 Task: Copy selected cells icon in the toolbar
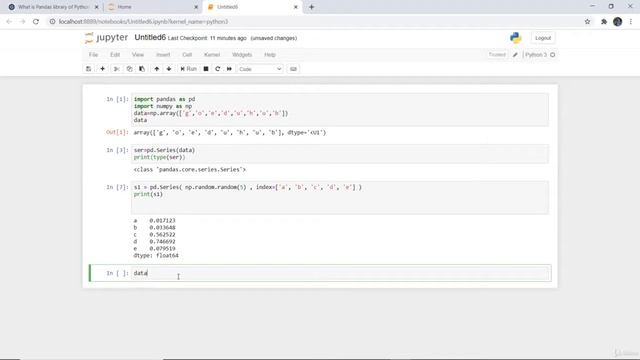click(x=129, y=69)
